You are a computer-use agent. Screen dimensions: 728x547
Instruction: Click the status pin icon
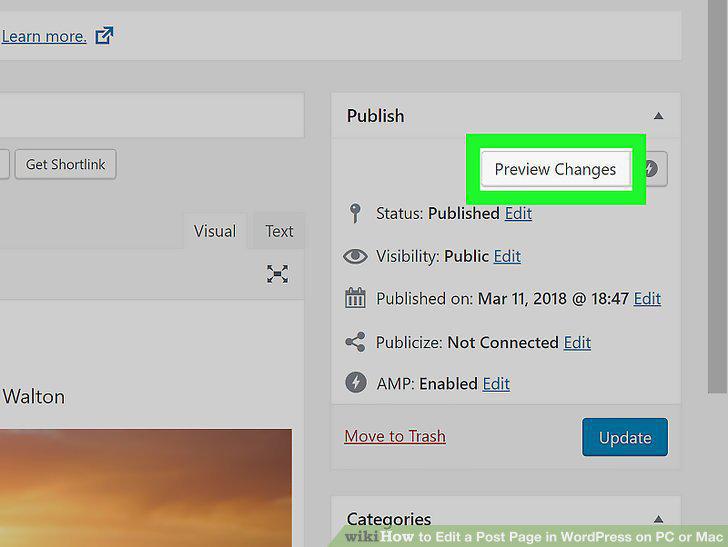click(x=355, y=213)
